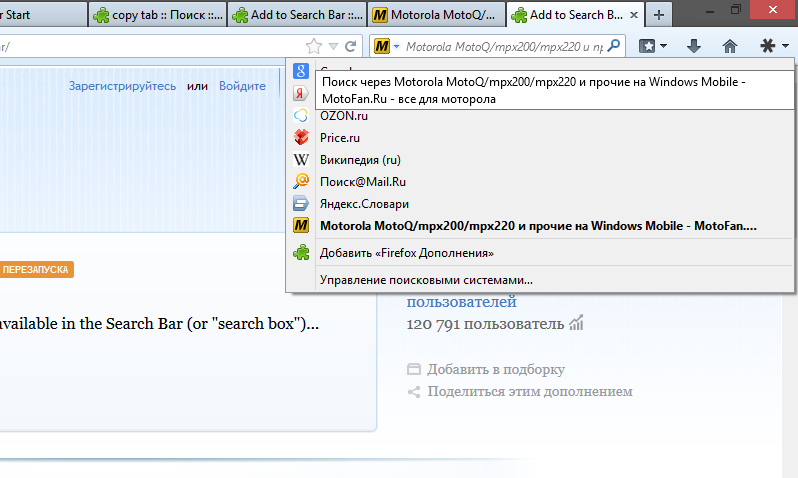
Task: Open the URL history dropdown arrow
Action: 333,46
